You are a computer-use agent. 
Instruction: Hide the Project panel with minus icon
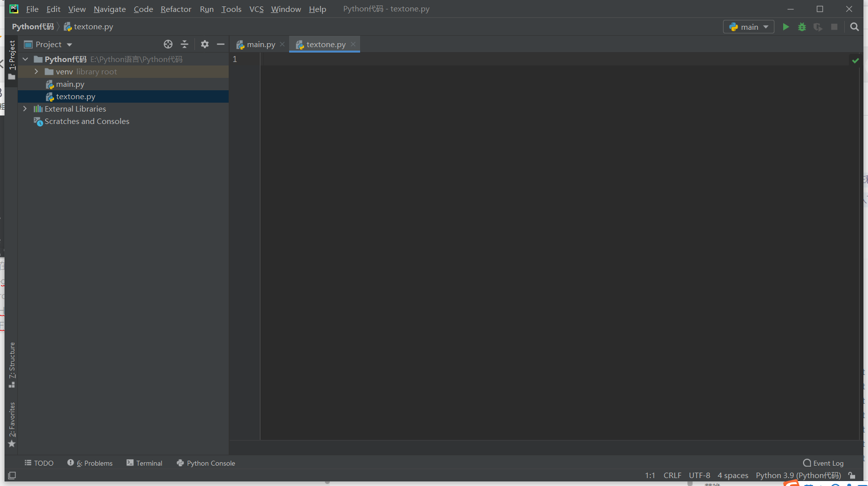click(221, 44)
